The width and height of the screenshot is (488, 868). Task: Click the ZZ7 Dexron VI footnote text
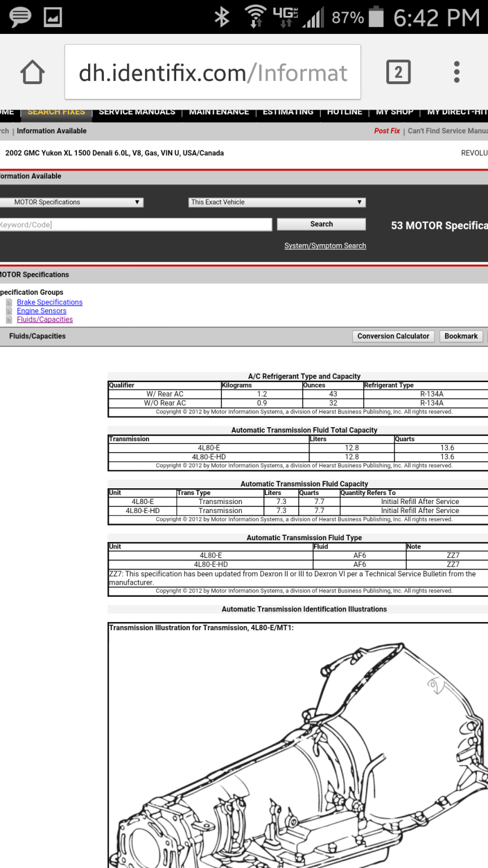point(293,578)
